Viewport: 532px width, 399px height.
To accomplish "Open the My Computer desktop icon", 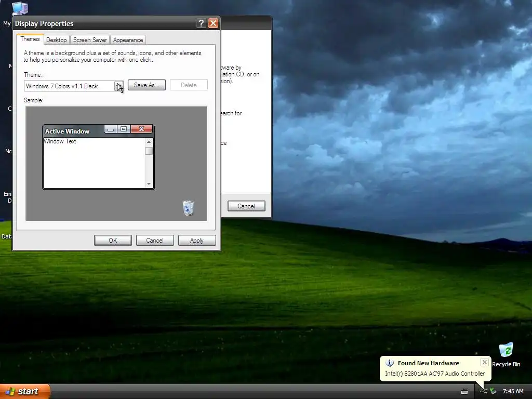I will (20, 8).
